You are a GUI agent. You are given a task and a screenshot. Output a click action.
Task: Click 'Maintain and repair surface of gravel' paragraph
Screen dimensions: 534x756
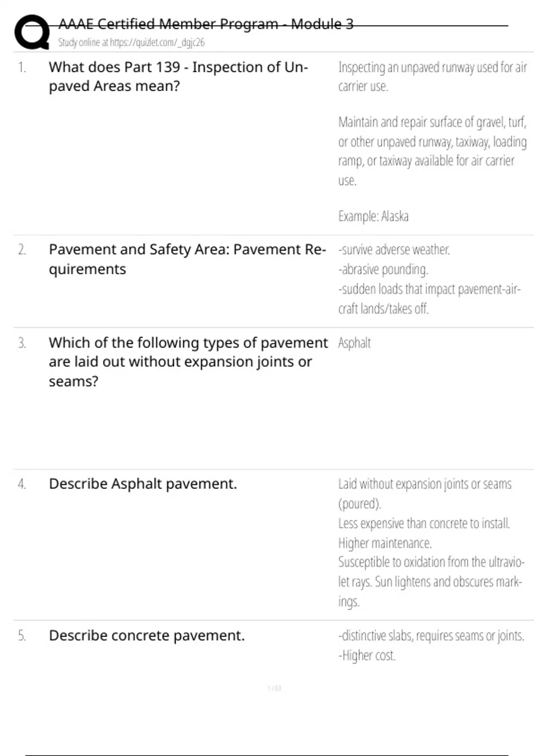tap(432, 151)
